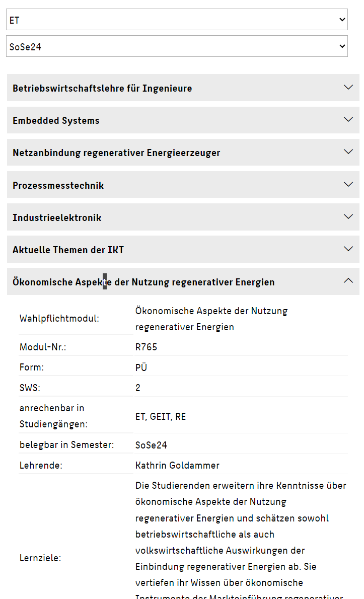Screen dimensions: 364x599
Task: Click the chevron icon beside Prozessmesstechnik
Action: [x=348, y=184]
